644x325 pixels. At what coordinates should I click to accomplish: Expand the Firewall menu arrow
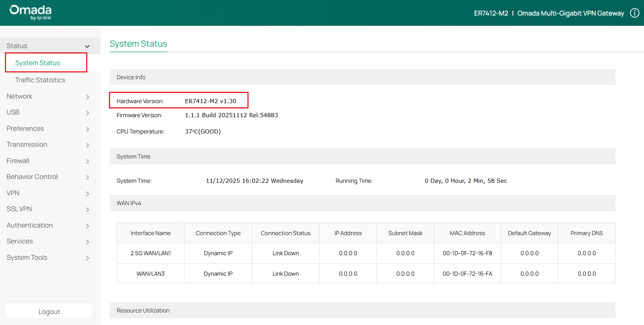[x=88, y=162]
